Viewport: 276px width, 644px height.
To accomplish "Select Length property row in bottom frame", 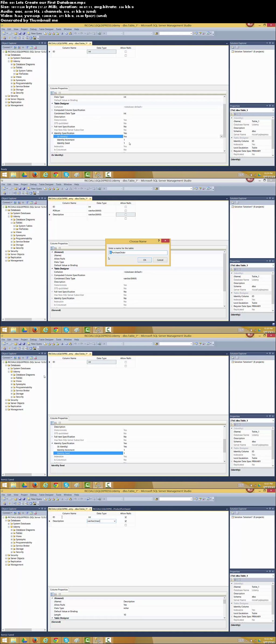I will [x=138, y=615].
